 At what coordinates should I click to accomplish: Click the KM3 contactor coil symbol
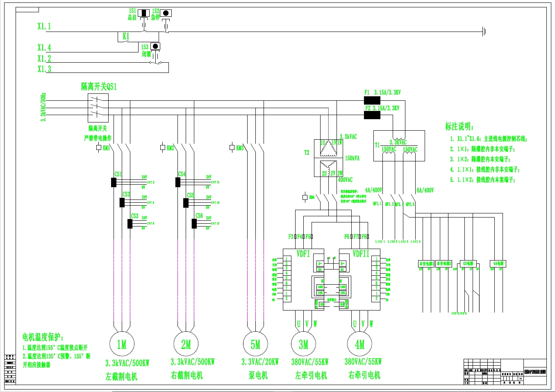click(x=232, y=147)
